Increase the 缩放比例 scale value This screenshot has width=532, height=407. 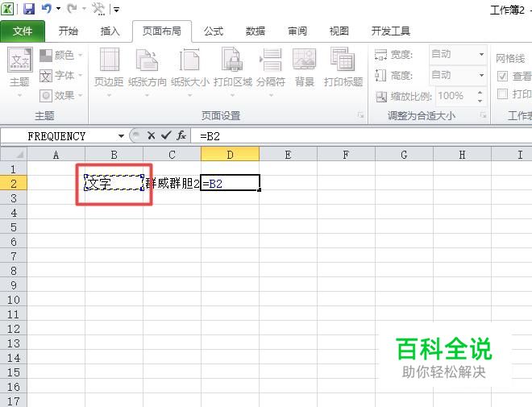tap(480, 92)
